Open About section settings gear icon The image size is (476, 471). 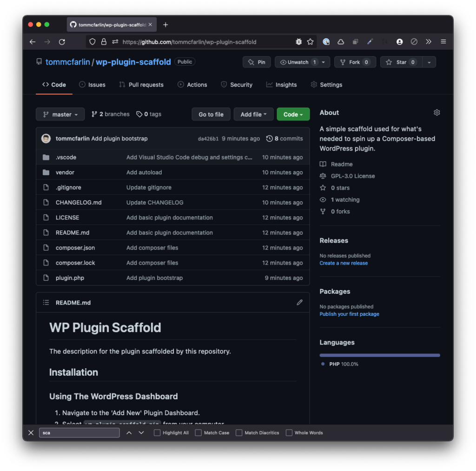point(437,113)
